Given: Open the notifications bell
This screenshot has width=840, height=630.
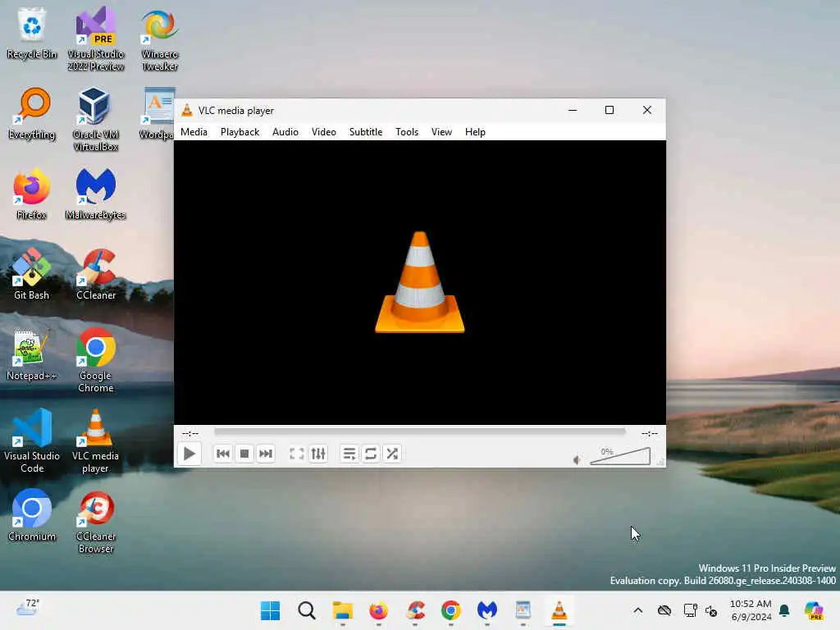Looking at the screenshot, I should click(784, 610).
